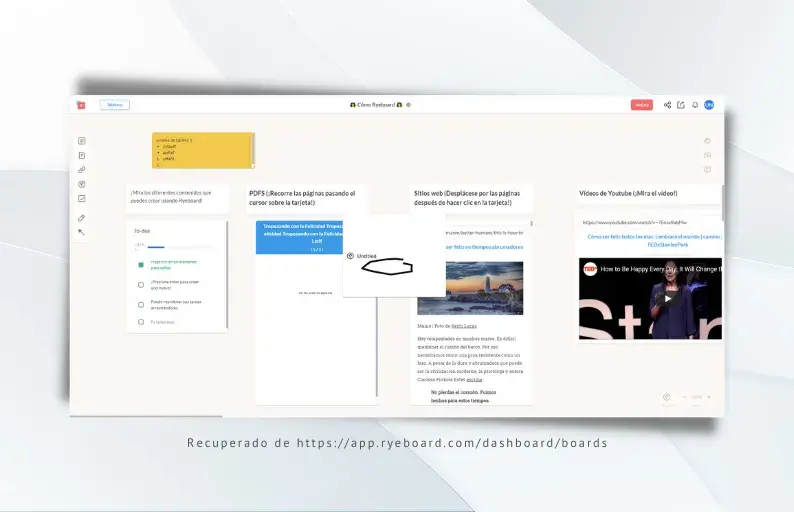Click the export icon in the top bar
The width and height of the screenshot is (794, 512).
click(681, 105)
